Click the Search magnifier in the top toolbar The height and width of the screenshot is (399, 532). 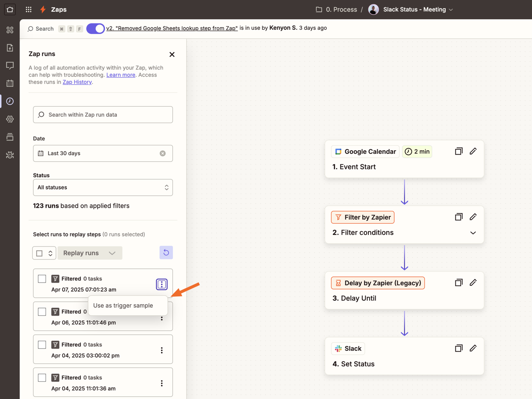pyautogui.click(x=31, y=29)
